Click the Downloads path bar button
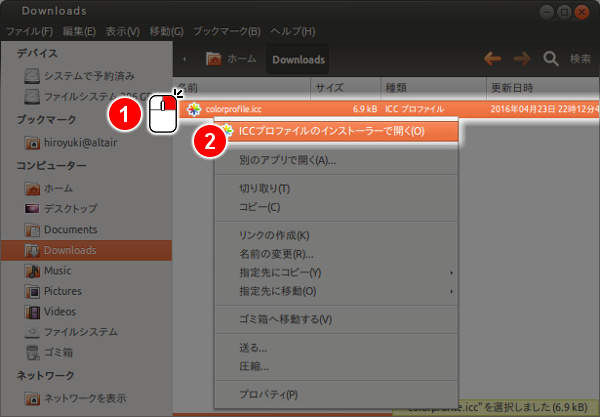Image resolution: width=600 pixels, height=417 pixels. (x=298, y=59)
